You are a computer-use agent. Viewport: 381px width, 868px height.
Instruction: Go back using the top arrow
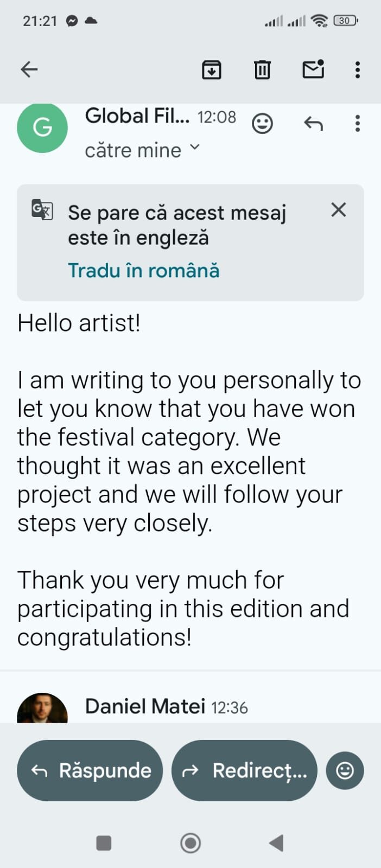tap(29, 69)
